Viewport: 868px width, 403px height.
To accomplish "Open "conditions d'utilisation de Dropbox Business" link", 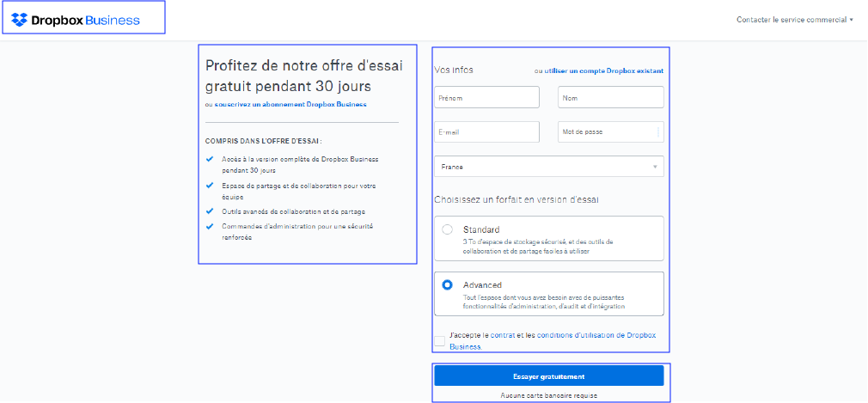I will (x=595, y=335).
